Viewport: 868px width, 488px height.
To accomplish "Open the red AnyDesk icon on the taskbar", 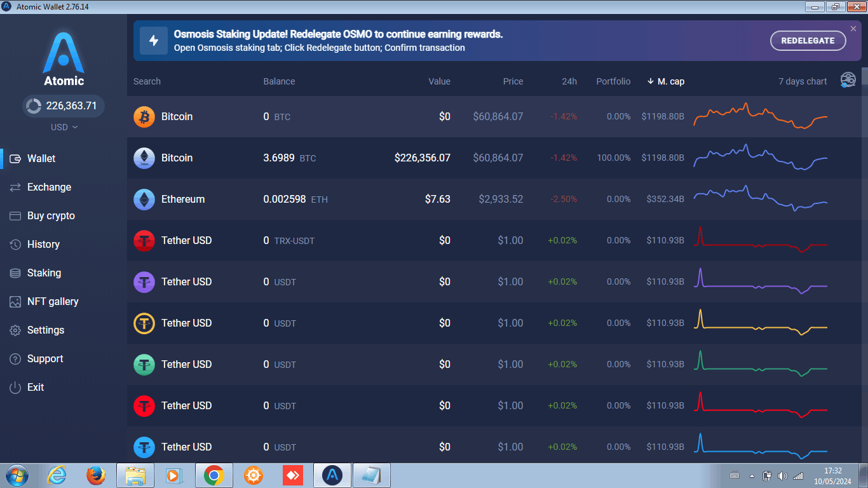I will (x=292, y=475).
